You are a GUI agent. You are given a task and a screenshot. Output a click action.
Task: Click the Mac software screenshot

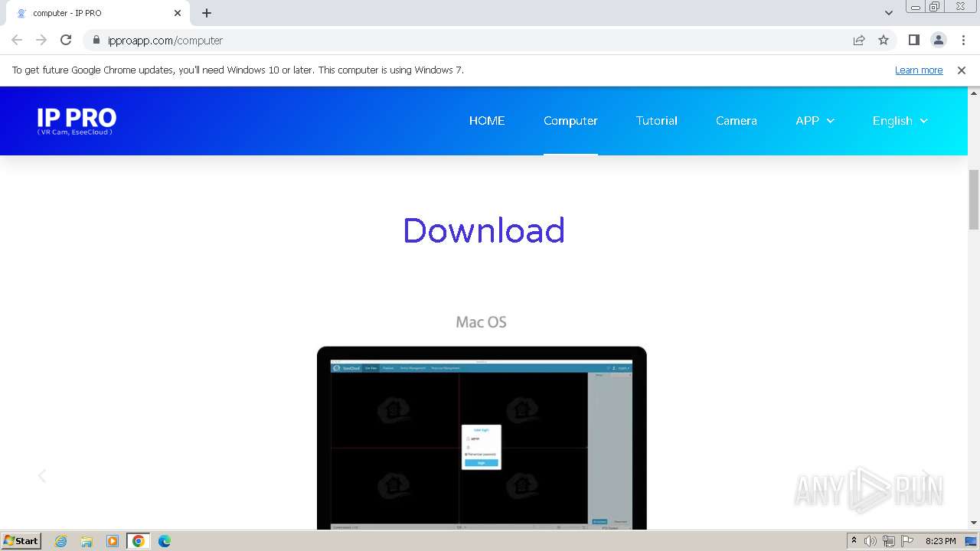coord(482,438)
